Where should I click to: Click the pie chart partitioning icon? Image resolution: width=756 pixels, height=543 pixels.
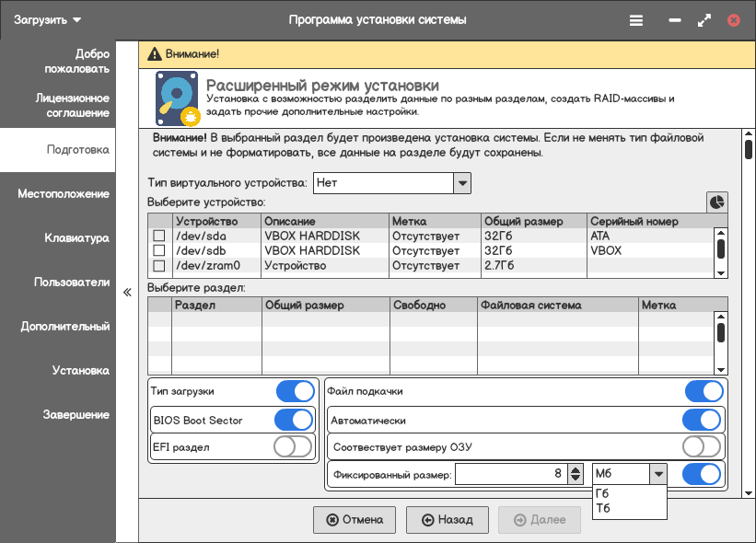(x=716, y=202)
